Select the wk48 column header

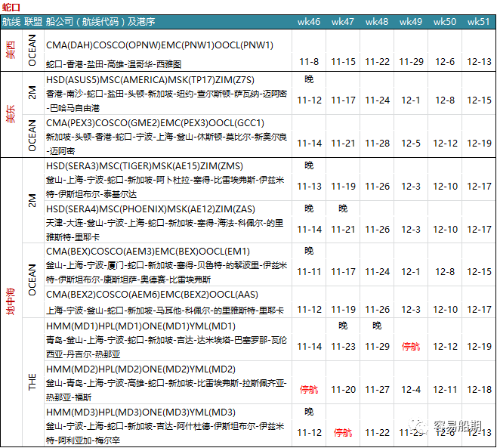377,22
